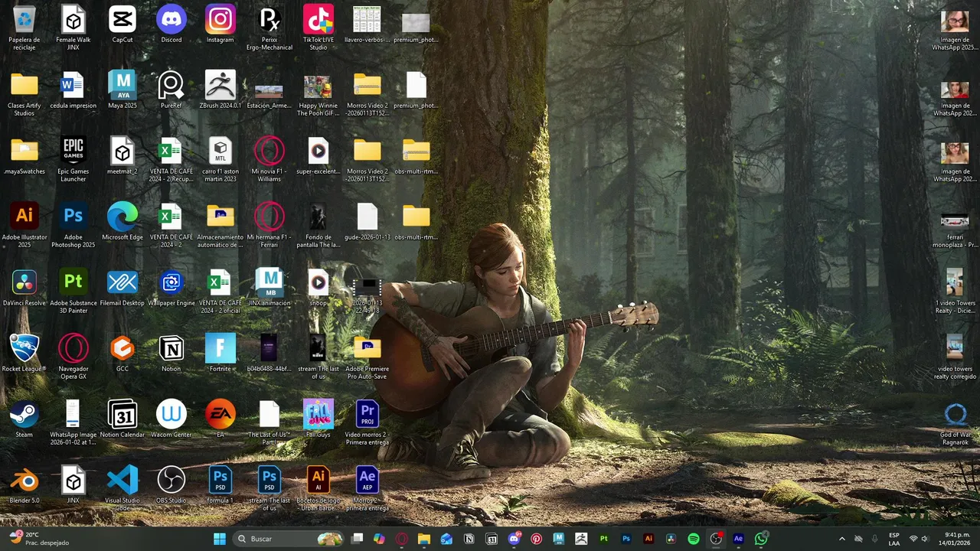Screen dimensions: 980x551
Task: Launch Adobe Substance 3D Painter from the desktop
Action: [x=73, y=291]
